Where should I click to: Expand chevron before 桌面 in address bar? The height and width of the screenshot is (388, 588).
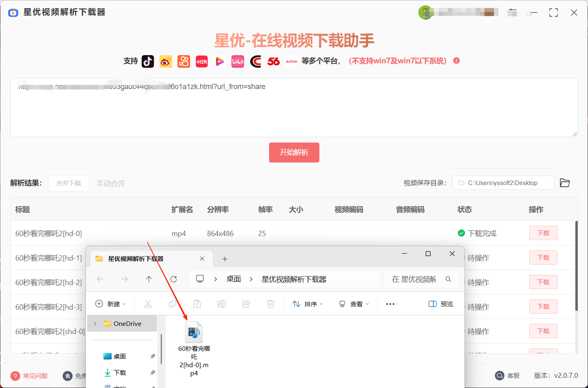coord(215,279)
